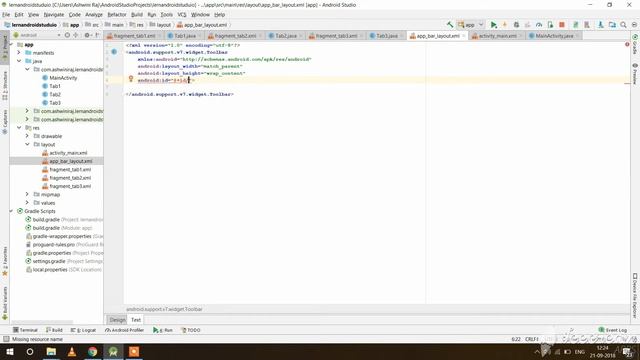Open local.properties in the project tree

pyautogui.click(x=50, y=269)
